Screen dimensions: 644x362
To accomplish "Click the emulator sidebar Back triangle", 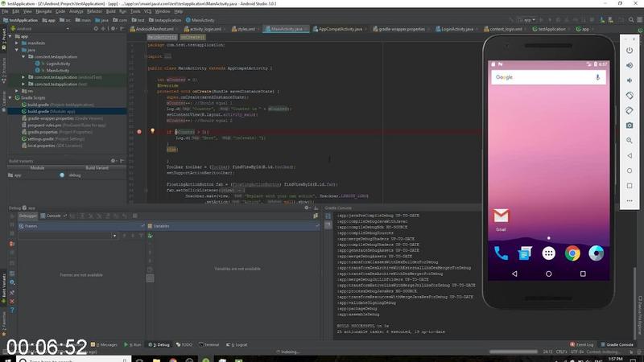I will pos(630,155).
